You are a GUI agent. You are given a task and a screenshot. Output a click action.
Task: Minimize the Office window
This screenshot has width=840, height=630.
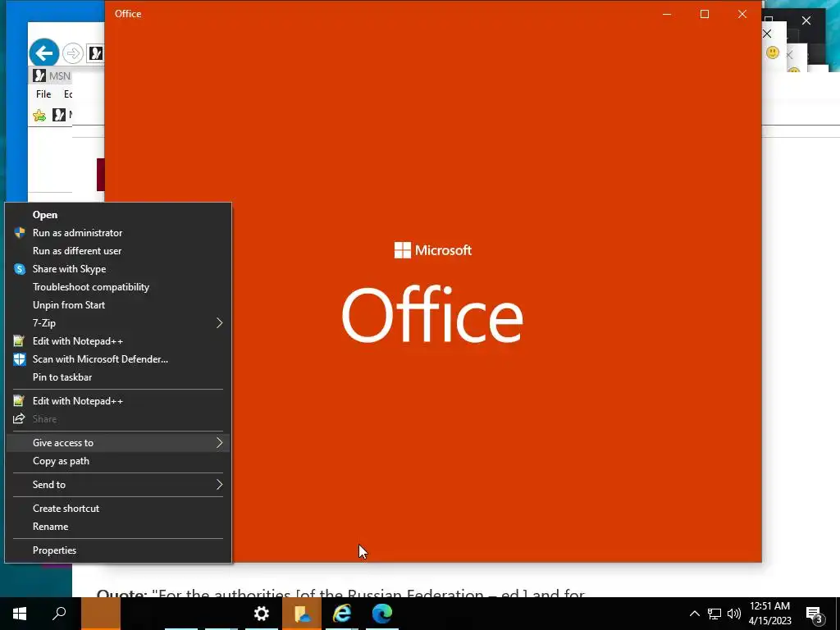[x=667, y=14]
